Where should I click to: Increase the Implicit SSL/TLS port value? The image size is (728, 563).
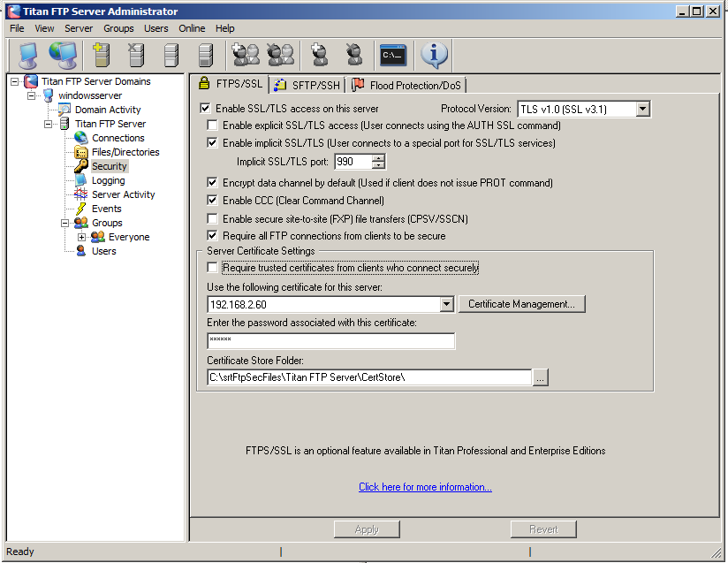[x=379, y=158]
